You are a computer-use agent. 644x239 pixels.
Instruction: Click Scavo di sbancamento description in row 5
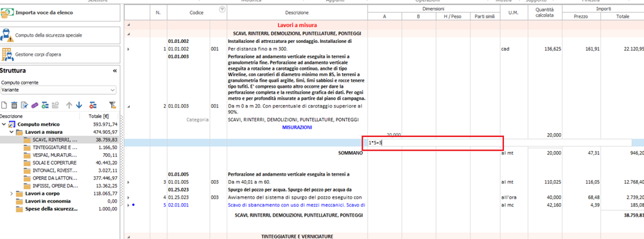pyautogui.click(x=297, y=204)
